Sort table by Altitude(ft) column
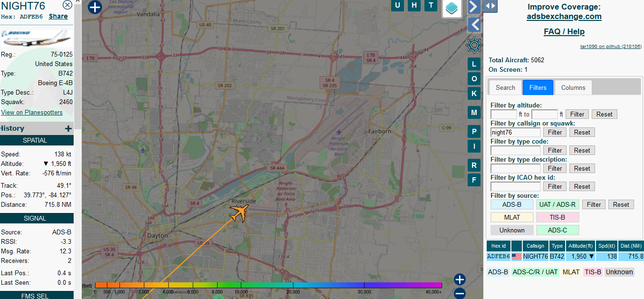 point(580,246)
